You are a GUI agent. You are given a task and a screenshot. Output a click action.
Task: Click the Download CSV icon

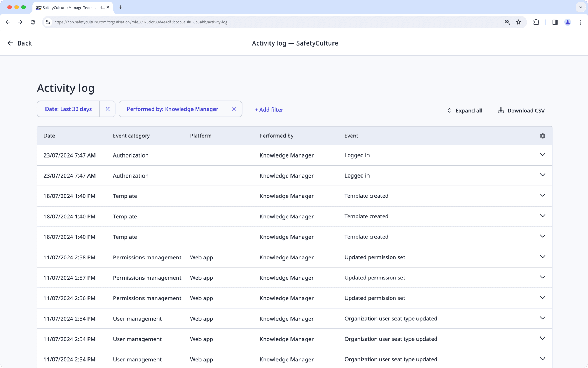(500, 110)
